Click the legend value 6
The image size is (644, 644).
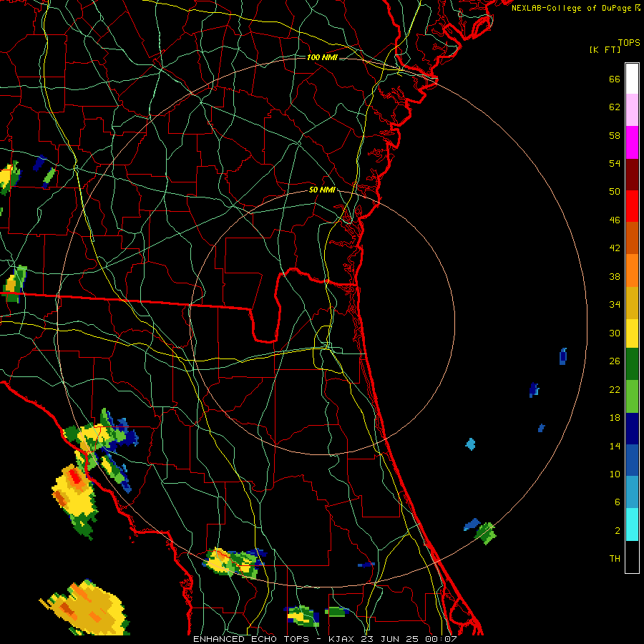618,502
